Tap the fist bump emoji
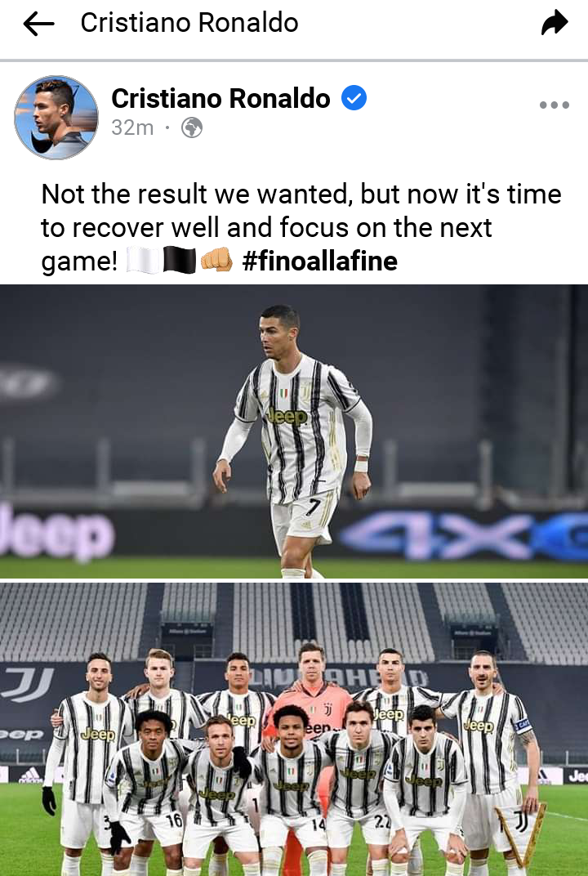 (x=216, y=261)
